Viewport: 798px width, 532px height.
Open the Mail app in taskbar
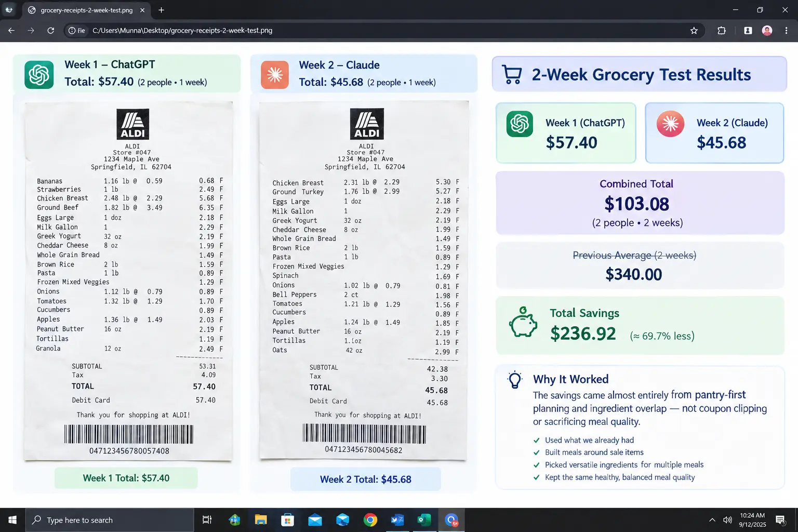(x=315, y=520)
